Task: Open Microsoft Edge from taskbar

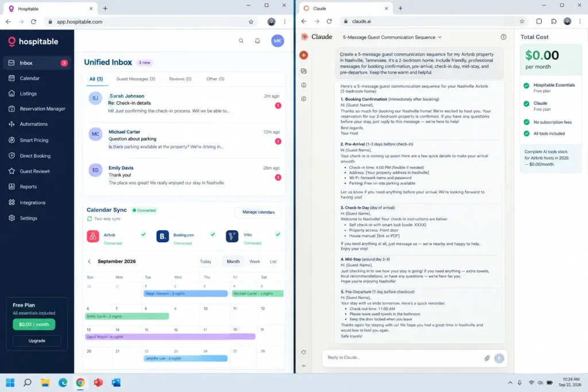Action: tap(63, 383)
